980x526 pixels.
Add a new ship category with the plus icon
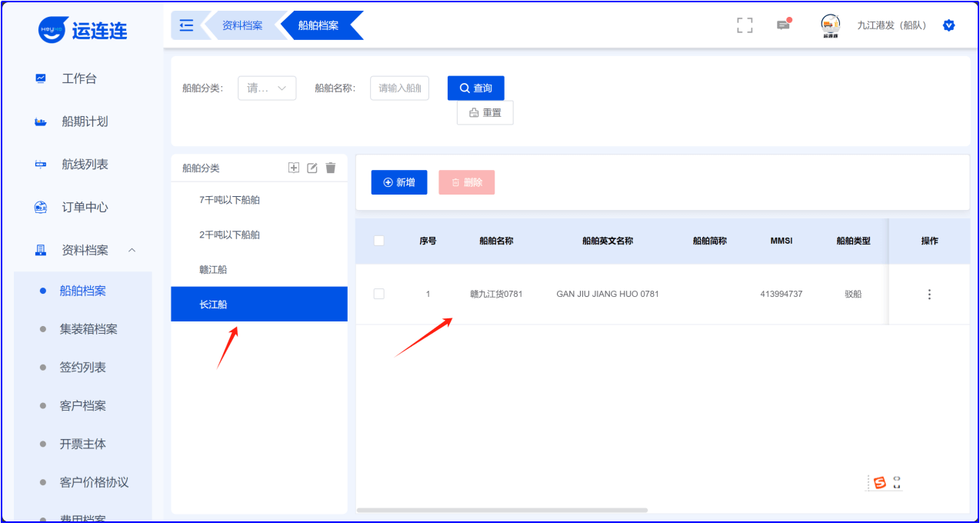pyautogui.click(x=293, y=168)
